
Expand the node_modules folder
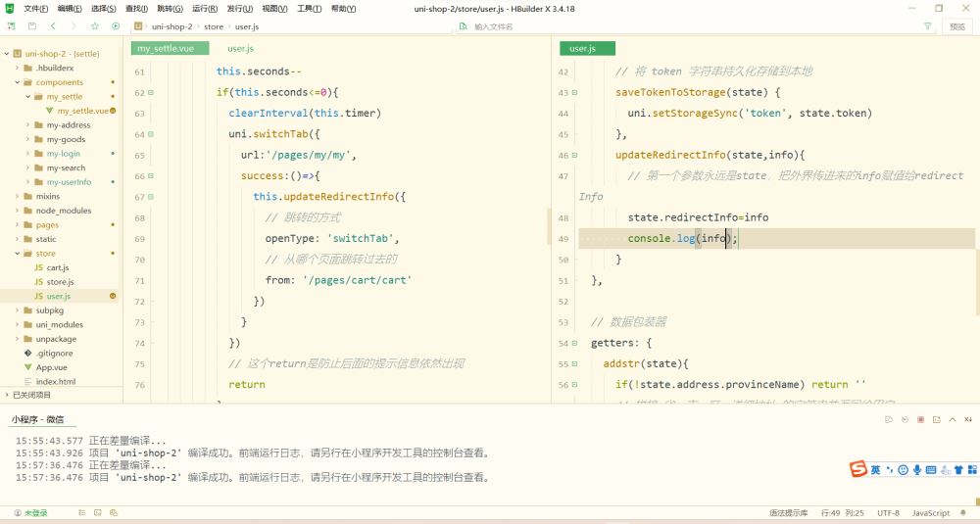(17, 211)
